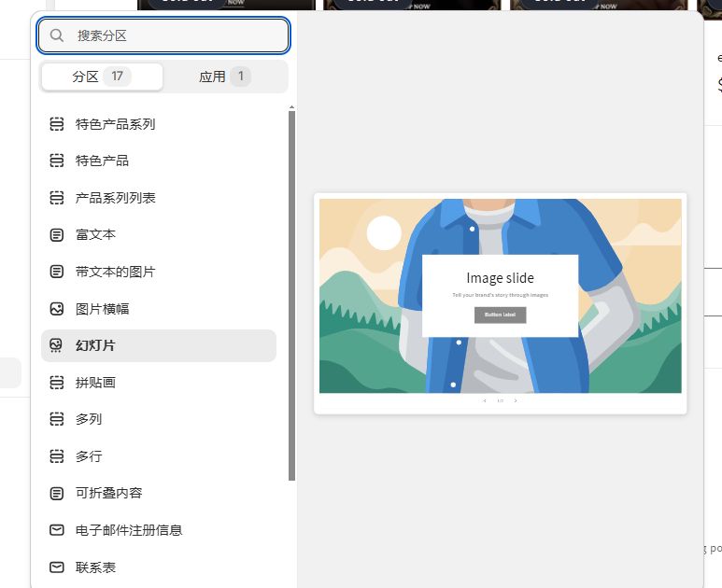Click the 多列 section icon
The width and height of the screenshot is (722, 588).
point(57,419)
